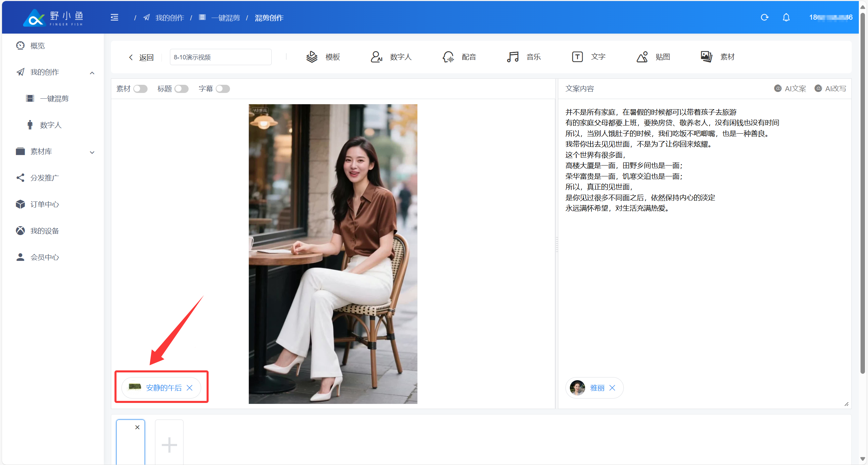Click the notification bell icon
The image size is (868, 465).
point(786,17)
